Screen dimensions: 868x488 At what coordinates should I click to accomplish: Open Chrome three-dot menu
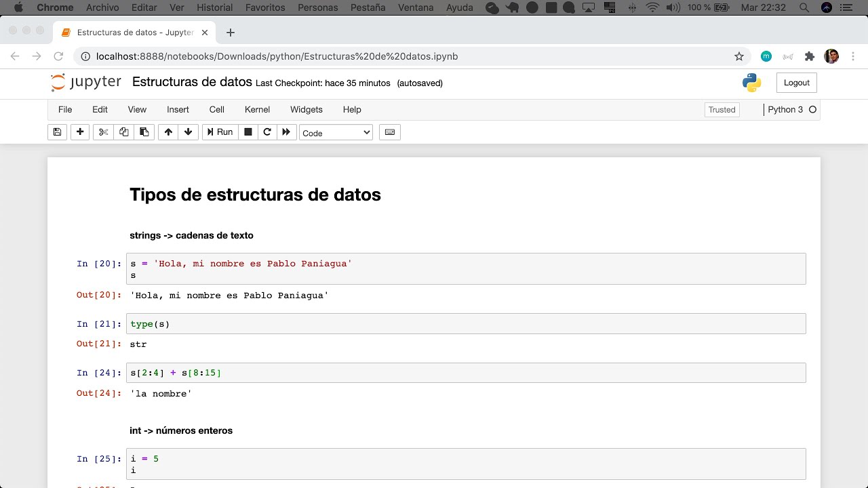click(x=853, y=56)
